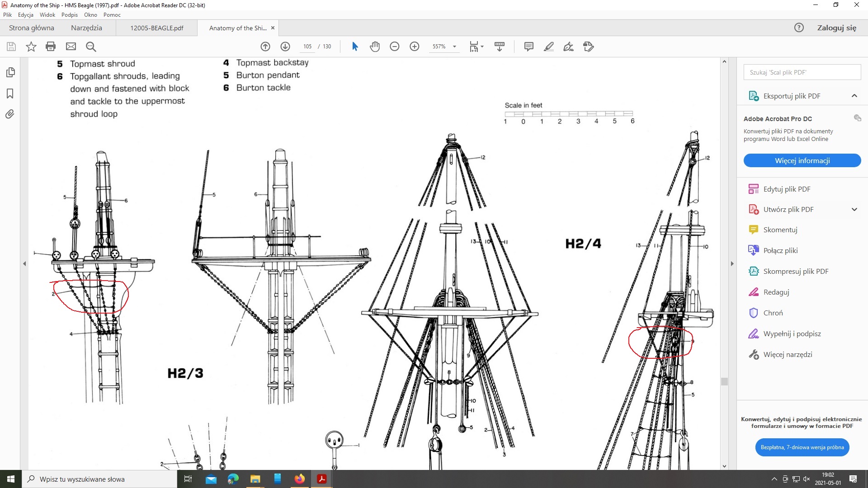868x488 pixels.
Task: Collapse the right tools pane arrow
Action: click(x=732, y=263)
